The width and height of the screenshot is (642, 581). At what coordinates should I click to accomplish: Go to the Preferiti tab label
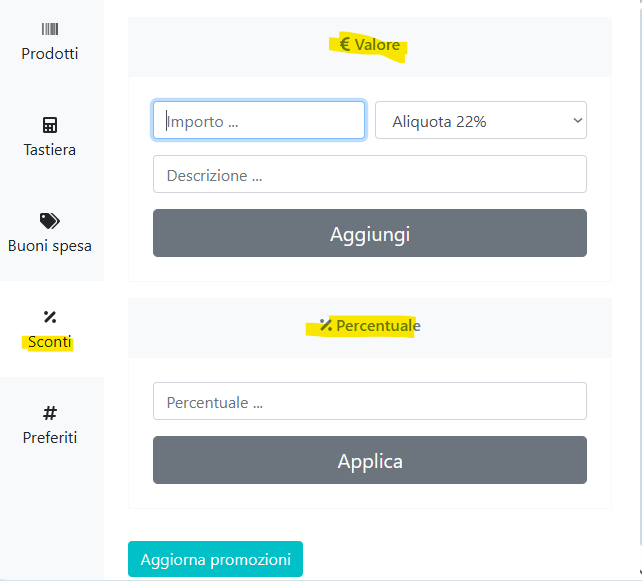50,438
